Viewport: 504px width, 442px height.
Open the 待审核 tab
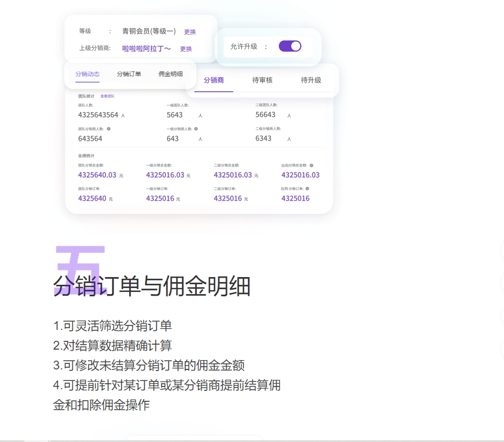262,80
